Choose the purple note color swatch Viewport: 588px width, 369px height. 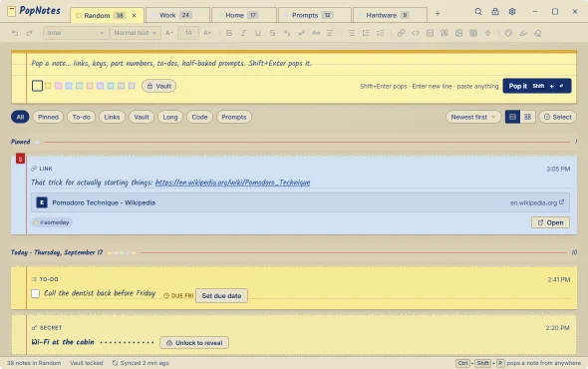click(x=100, y=86)
